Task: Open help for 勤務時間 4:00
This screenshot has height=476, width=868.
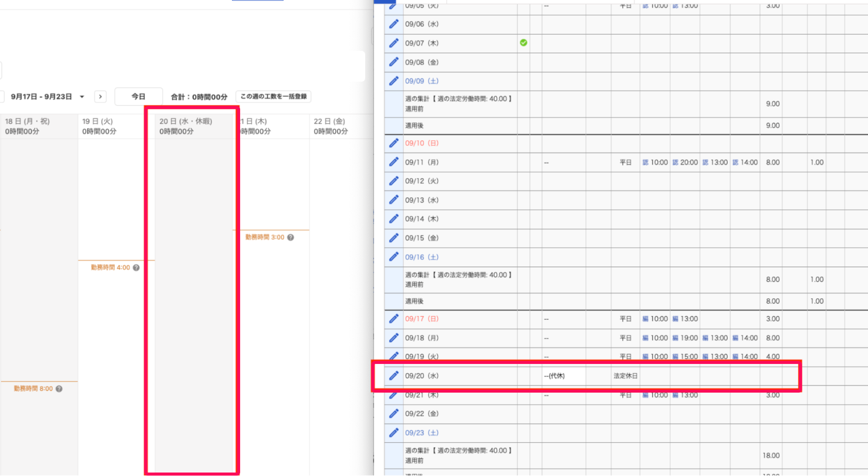Action: pyautogui.click(x=136, y=268)
